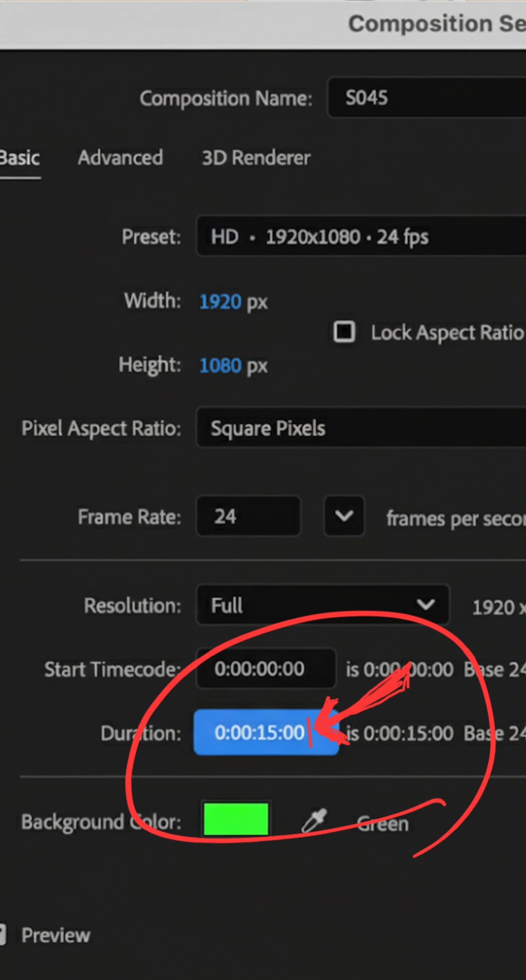Click the Frame Rate field showing 24

[248, 516]
